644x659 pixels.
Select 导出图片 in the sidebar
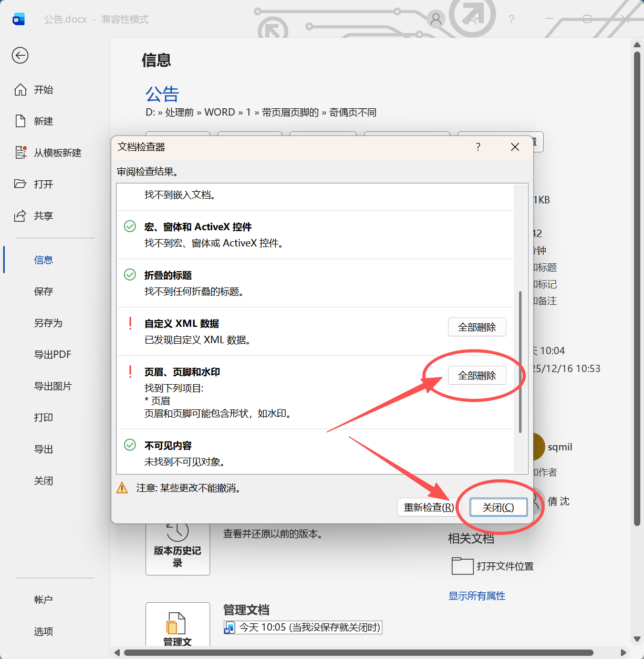coord(53,386)
